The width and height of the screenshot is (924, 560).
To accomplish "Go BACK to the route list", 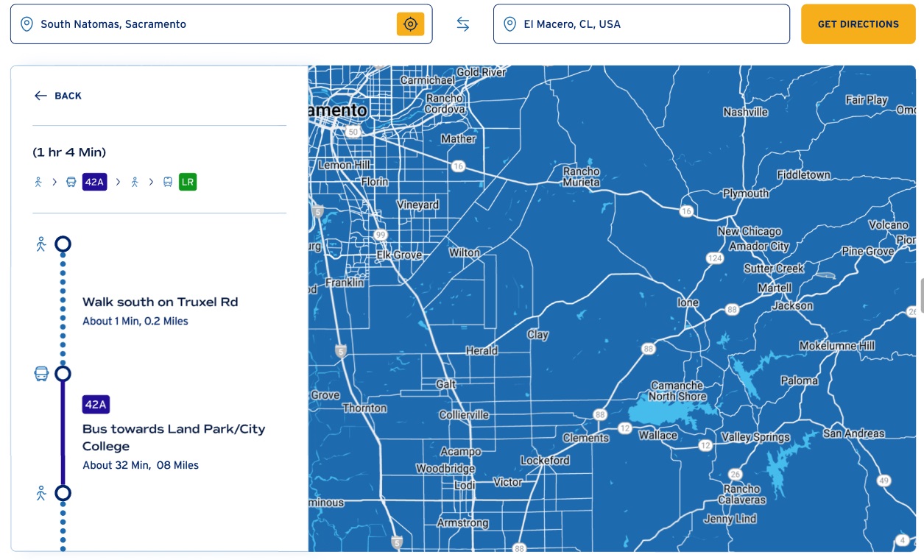I will (68, 96).
